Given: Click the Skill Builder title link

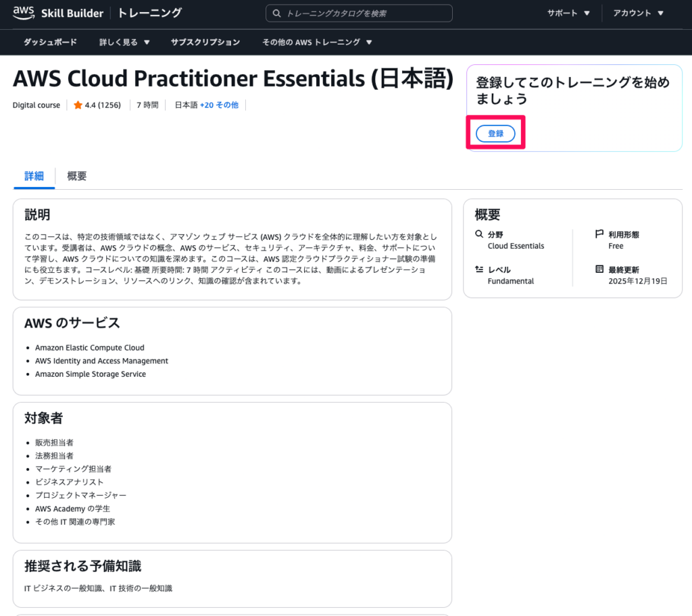Looking at the screenshot, I should tap(76, 14).
